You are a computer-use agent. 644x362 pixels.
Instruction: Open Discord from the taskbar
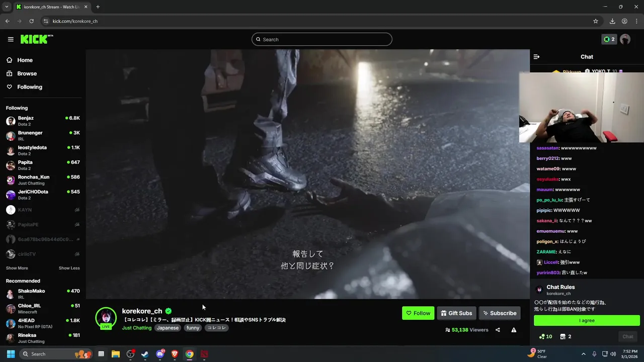point(160,354)
